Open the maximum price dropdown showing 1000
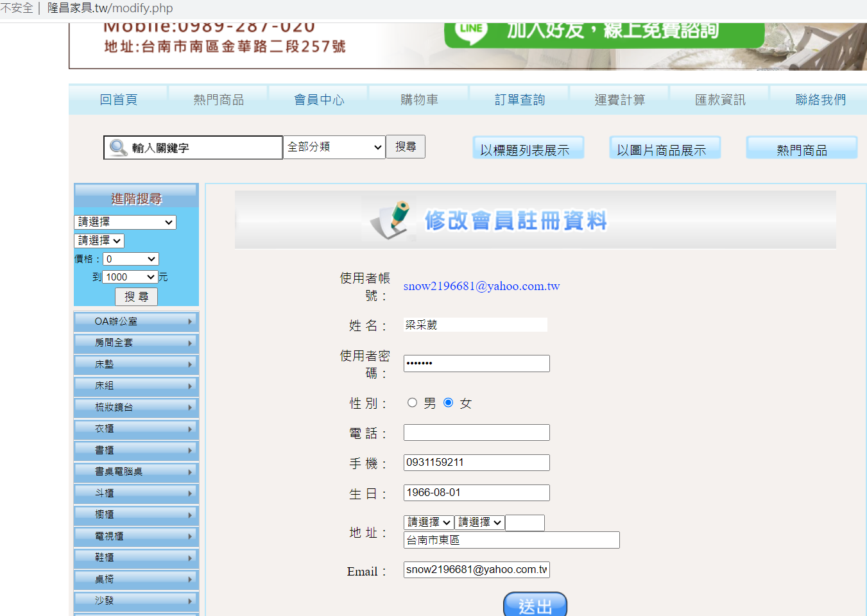 (130, 277)
